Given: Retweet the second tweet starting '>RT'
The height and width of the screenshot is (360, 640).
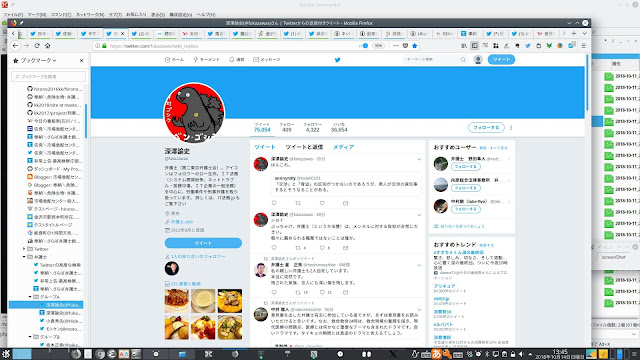Looking at the screenshot, I should pos(298,248).
